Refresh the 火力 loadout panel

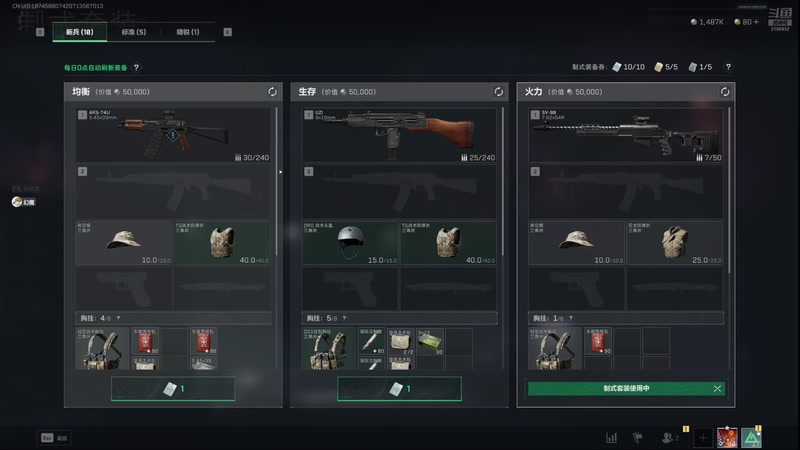point(725,92)
